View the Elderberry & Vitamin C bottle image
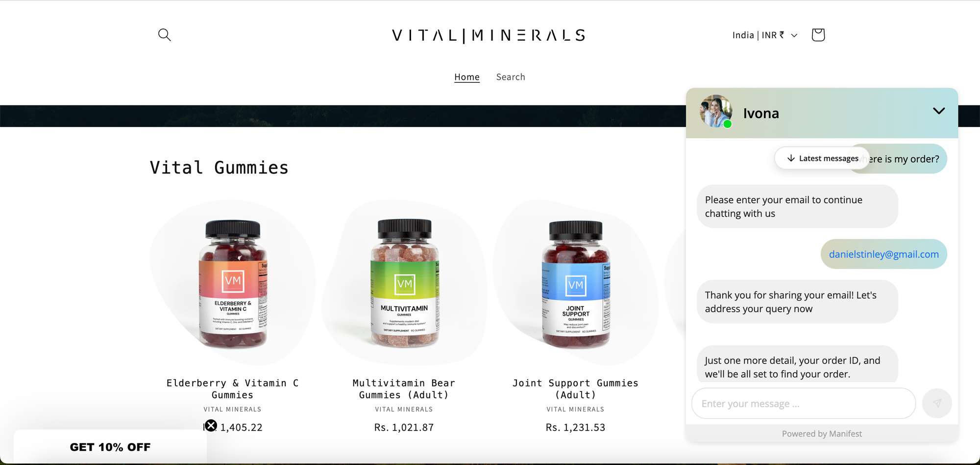This screenshot has height=465, width=980. pos(233,283)
